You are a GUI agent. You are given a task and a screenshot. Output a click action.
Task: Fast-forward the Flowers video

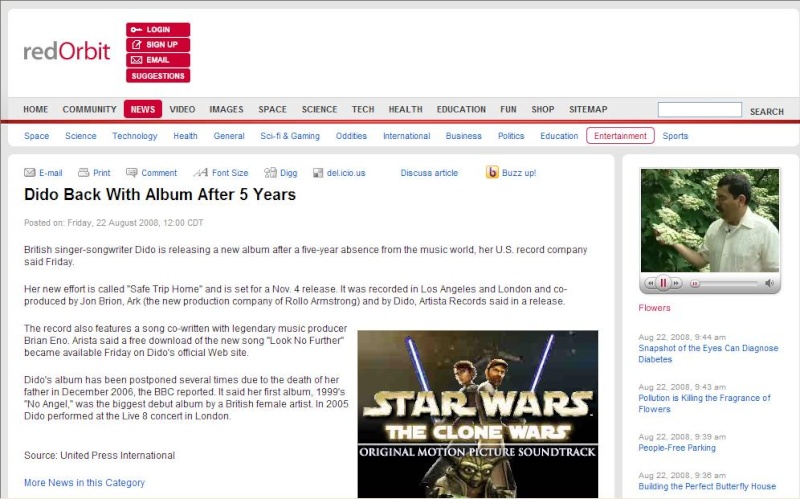click(676, 283)
